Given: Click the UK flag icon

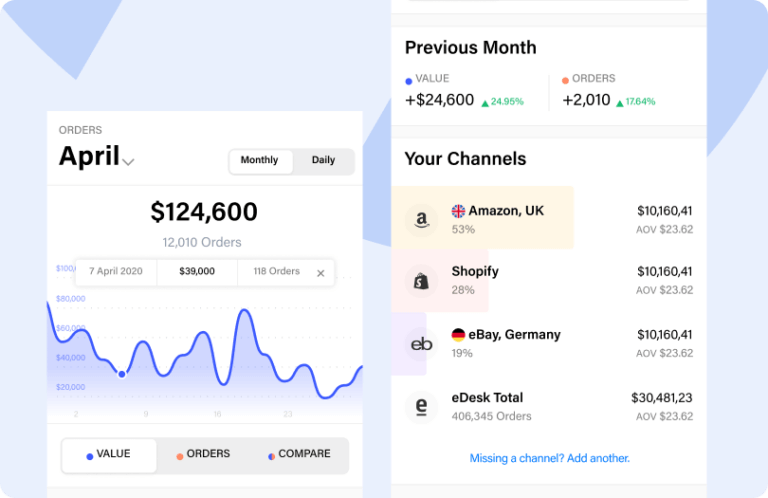Looking at the screenshot, I should pyautogui.click(x=458, y=211).
